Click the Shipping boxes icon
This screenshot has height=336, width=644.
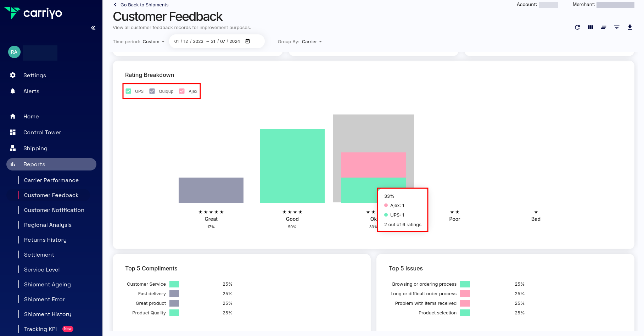click(x=13, y=148)
